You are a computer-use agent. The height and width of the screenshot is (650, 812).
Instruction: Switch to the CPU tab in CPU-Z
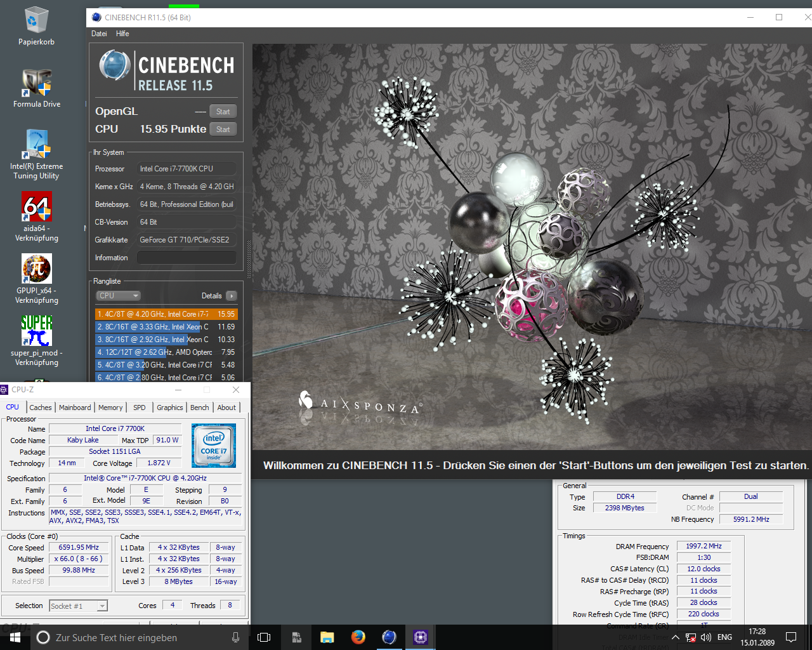click(13, 408)
